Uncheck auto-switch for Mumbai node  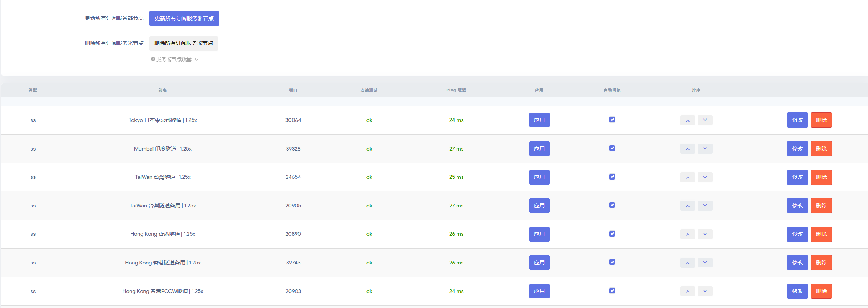[612, 148]
